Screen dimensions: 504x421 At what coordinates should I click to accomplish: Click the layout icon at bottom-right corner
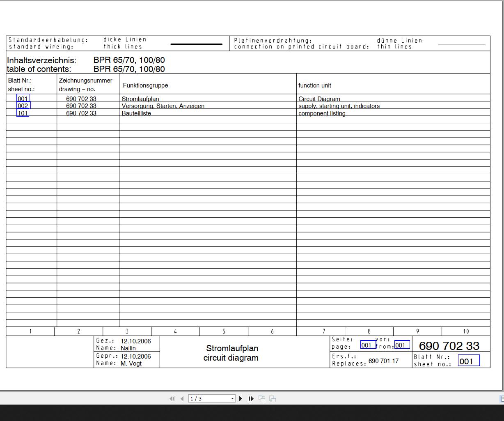[x=502, y=398]
